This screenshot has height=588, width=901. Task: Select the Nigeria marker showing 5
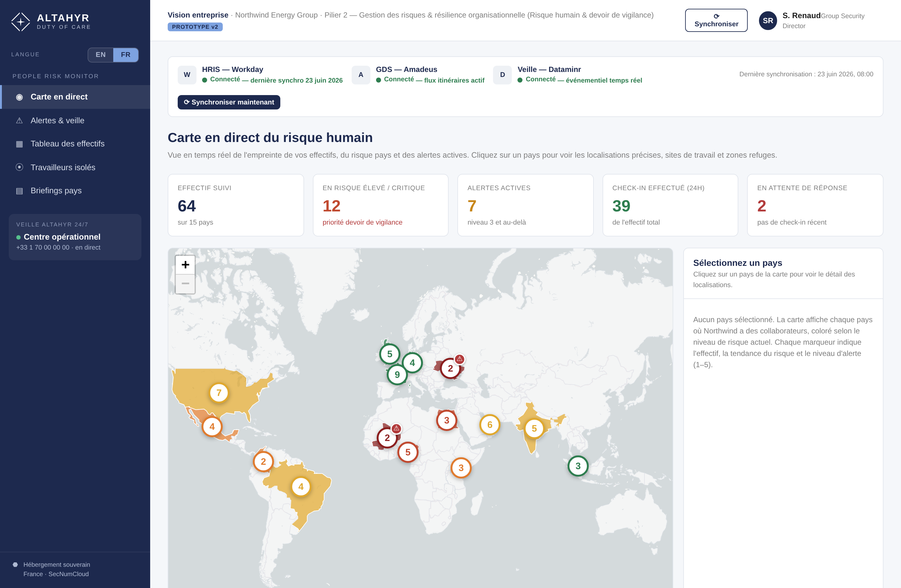pos(408,452)
